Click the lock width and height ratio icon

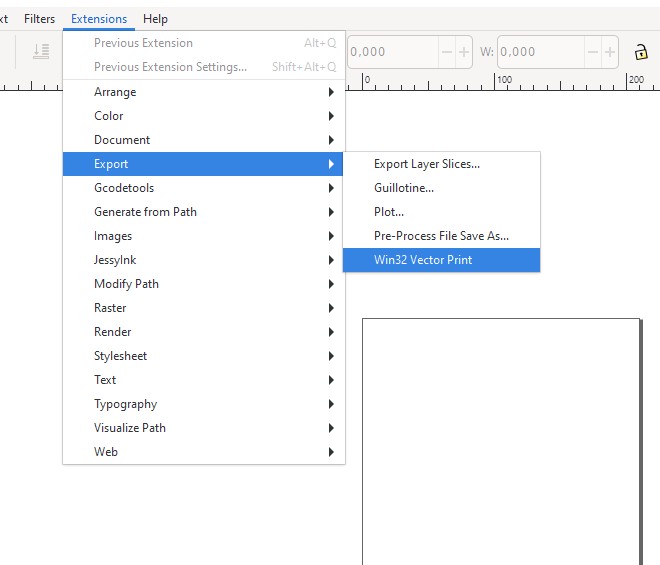coord(641,52)
